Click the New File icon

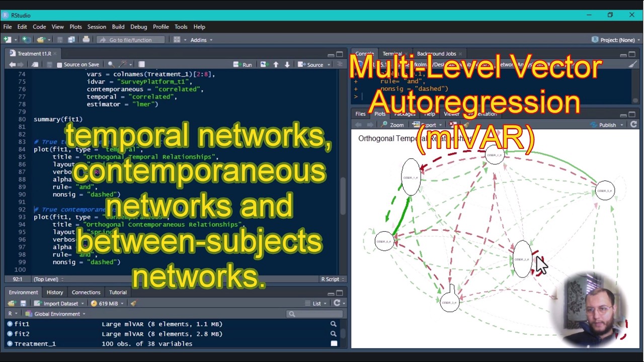[7, 40]
